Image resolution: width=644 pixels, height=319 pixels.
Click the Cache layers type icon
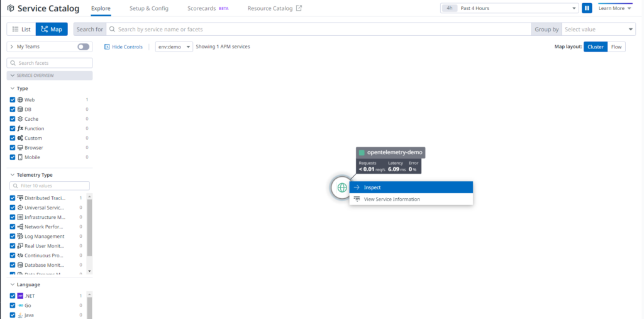pyautogui.click(x=21, y=119)
